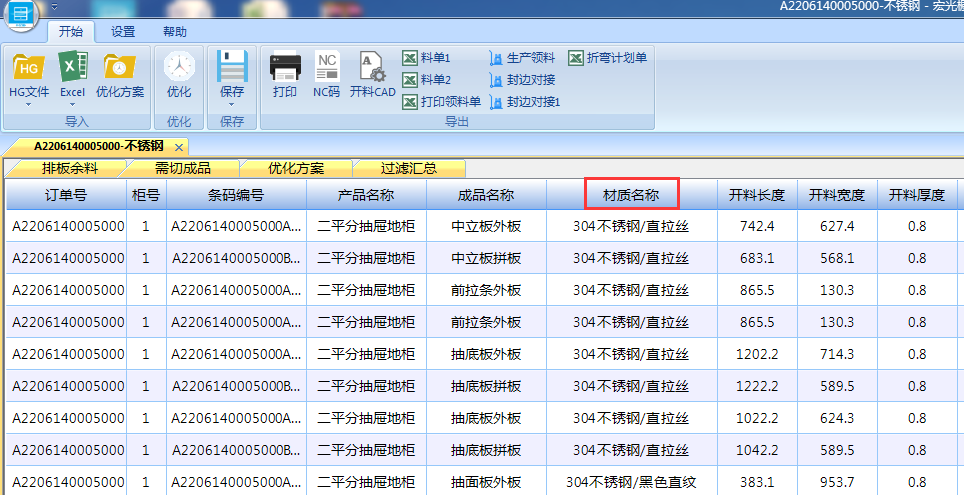Screen dimensions: 964x495
Task: Select the 627.4 width cell
Action: pos(837,226)
